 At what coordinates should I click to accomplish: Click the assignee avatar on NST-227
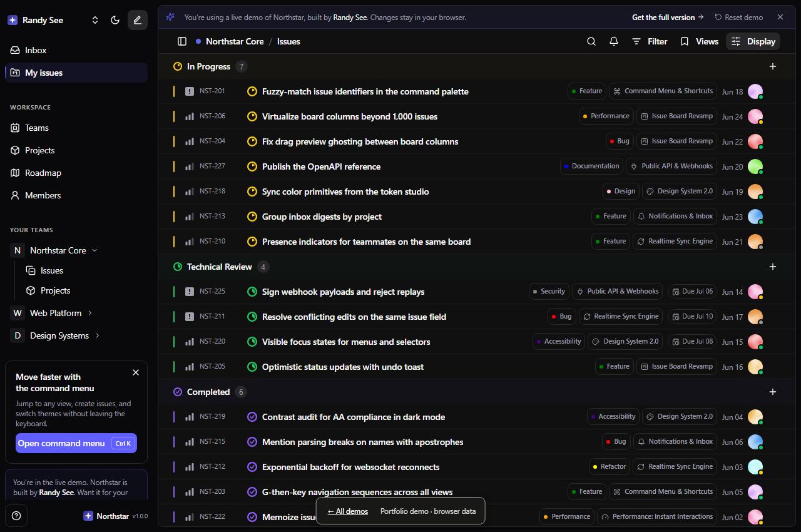pos(755,166)
